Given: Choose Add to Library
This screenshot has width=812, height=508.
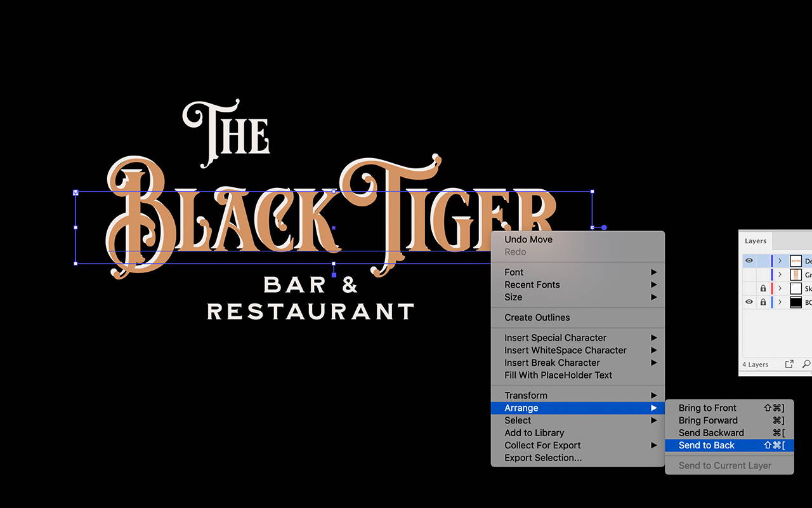Looking at the screenshot, I should coord(577,432).
